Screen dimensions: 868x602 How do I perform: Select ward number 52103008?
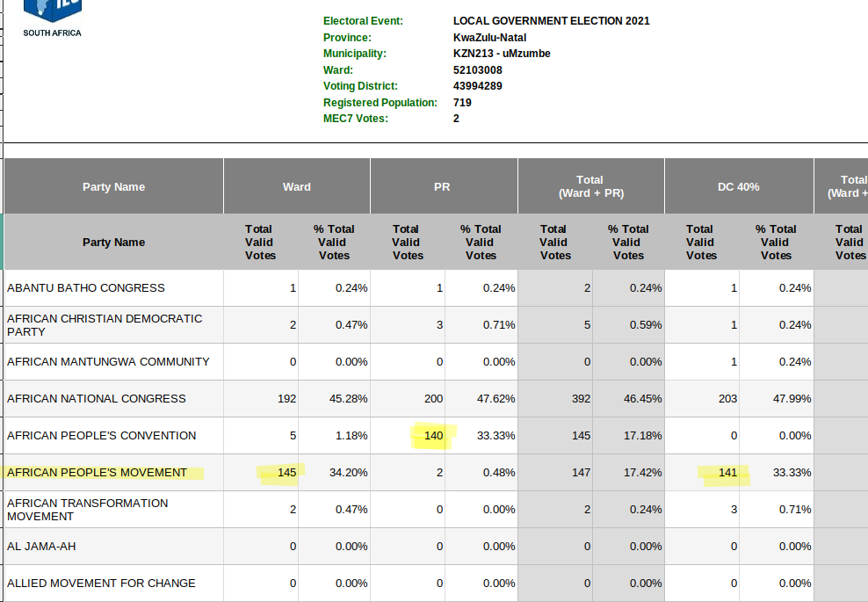478,70
